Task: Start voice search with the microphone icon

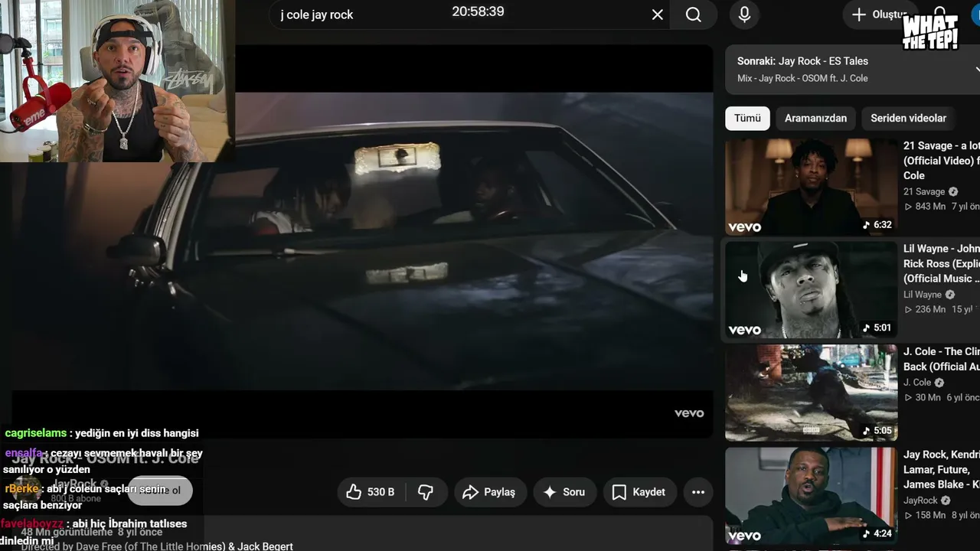Action: [744, 15]
